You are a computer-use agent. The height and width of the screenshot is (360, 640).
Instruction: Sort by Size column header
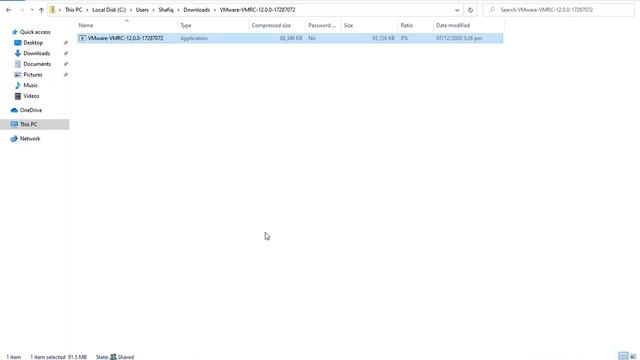(348, 25)
